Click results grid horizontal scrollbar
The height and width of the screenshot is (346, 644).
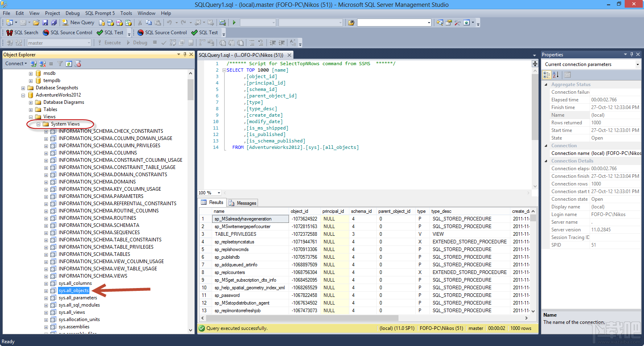pos(365,318)
